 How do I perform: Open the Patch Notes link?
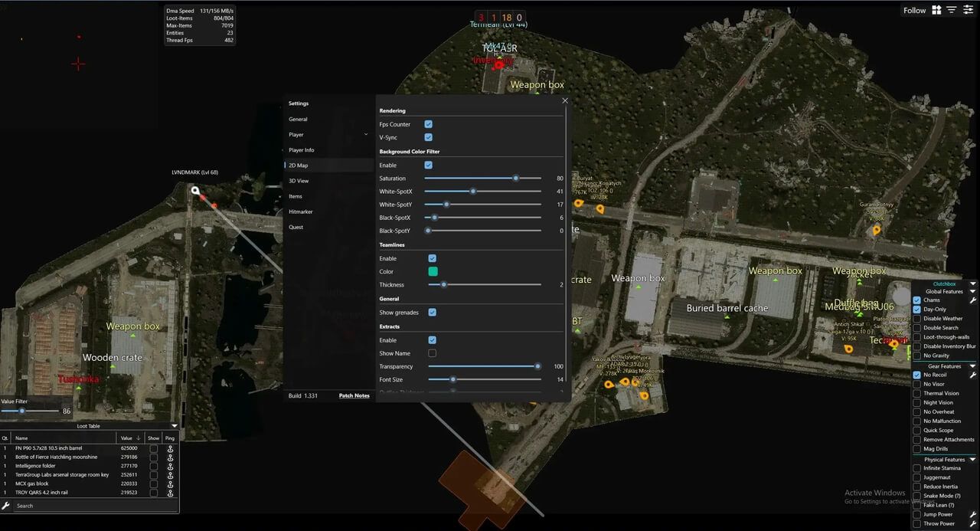pos(354,395)
